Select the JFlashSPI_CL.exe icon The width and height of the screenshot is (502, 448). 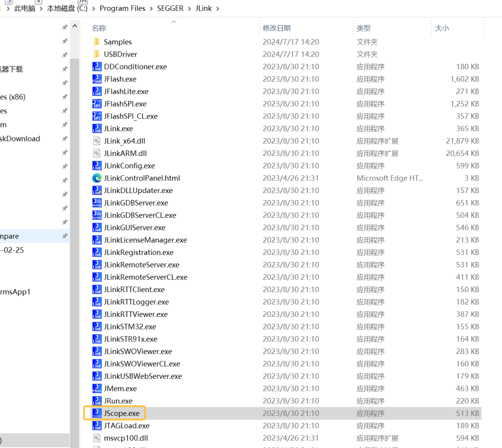pyautogui.click(x=97, y=116)
